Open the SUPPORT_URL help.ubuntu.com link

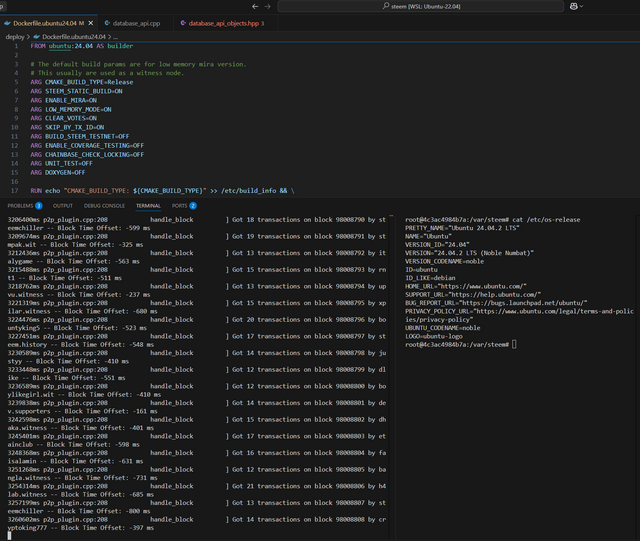click(x=495, y=294)
